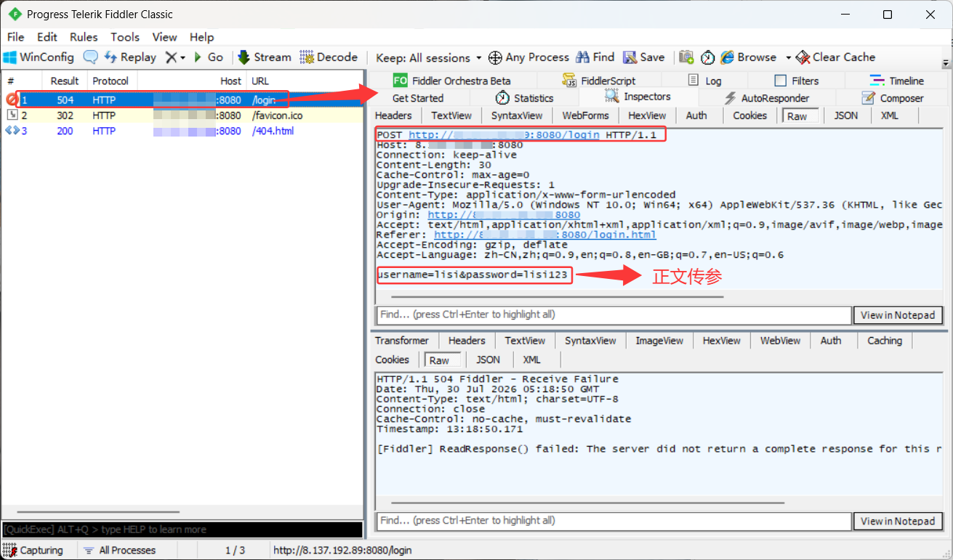Image resolution: width=953 pixels, height=560 pixels.
Task: Open Find sessions with binoculars icon
Action: tap(595, 57)
